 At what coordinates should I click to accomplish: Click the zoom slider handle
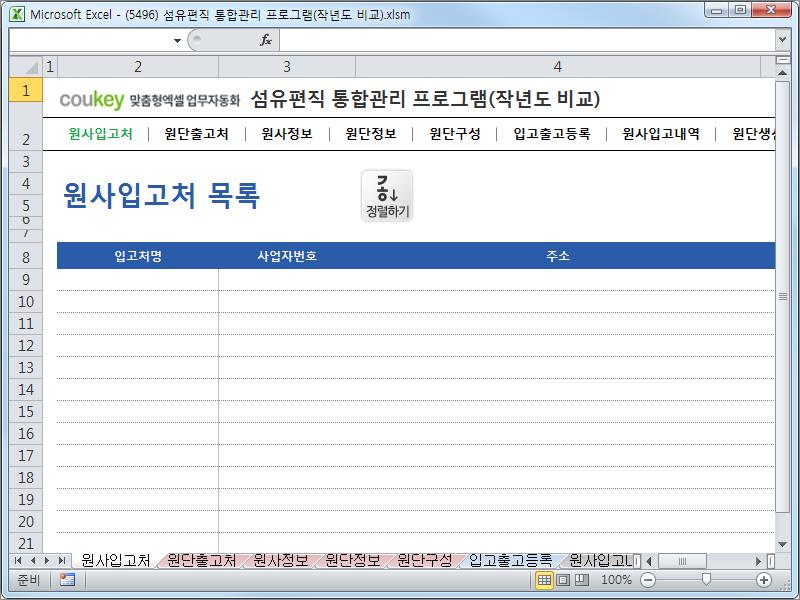tap(706, 579)
